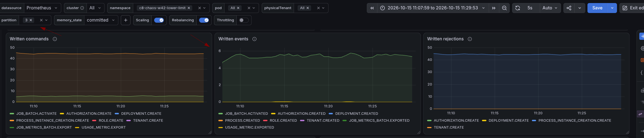The height and width of the screenshot is (138, 644).
Task: Remove the All value from physicalTenant
Action: point(308,8)
